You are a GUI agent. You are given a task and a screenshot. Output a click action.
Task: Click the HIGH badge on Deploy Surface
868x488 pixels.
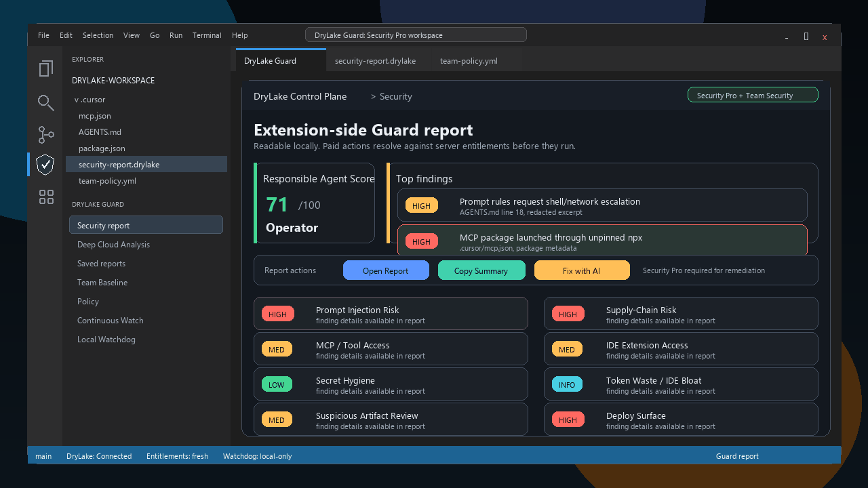tap(568, 420)
